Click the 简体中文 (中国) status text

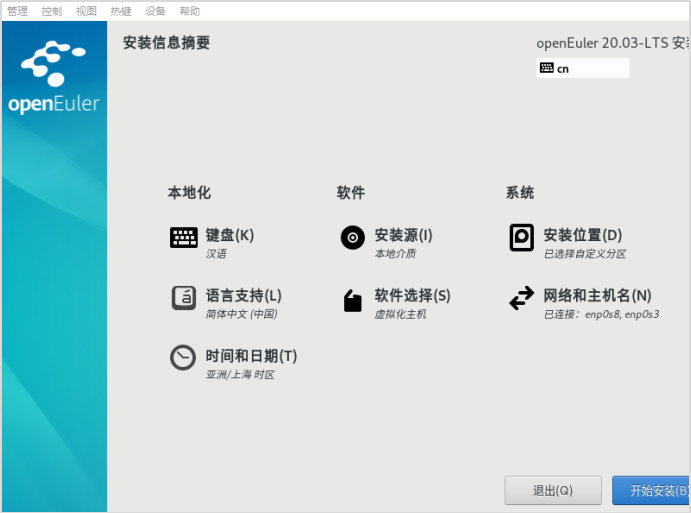pyautogui.click(x=241, y=314)
